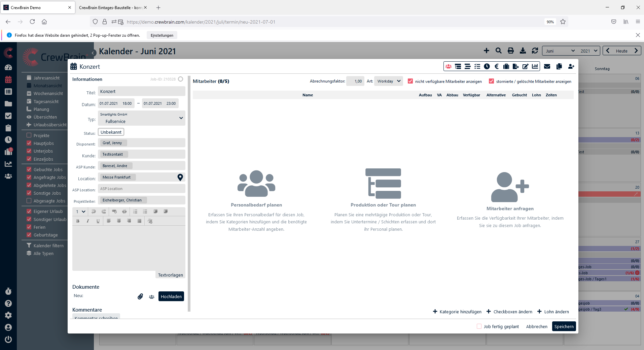Click the bar chart icon in the job toolbar
The image size is (644, 350).
point(535,66)
